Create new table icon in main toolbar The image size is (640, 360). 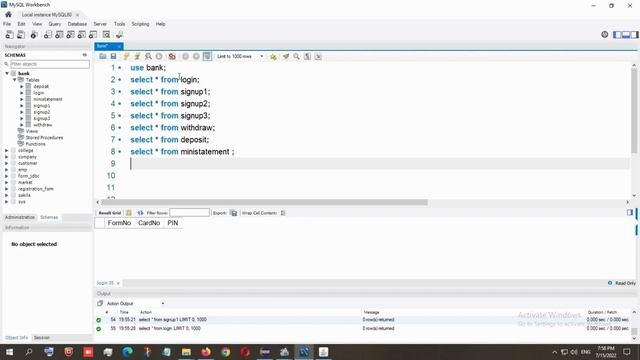(59, 35)
